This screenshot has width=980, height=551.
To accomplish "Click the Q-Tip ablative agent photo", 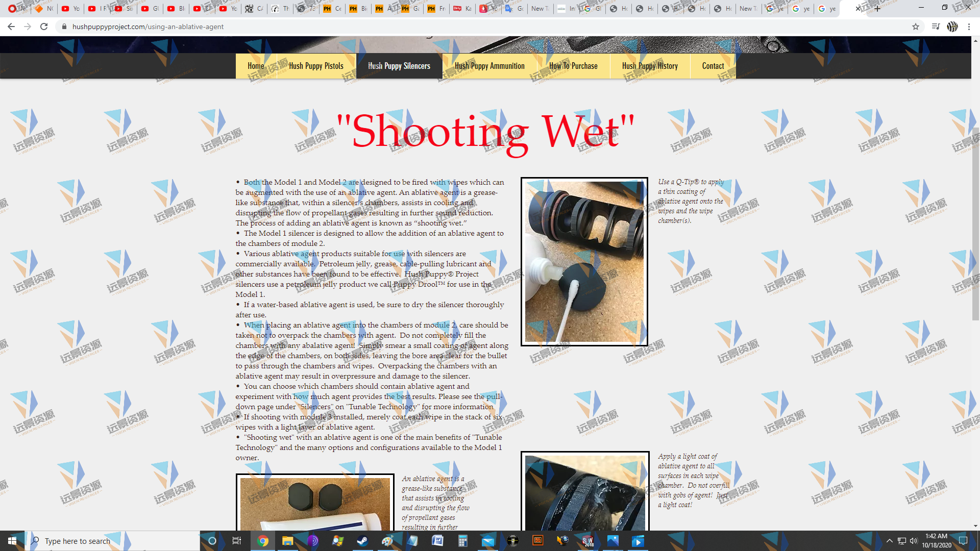I will (x=584, y=261).
